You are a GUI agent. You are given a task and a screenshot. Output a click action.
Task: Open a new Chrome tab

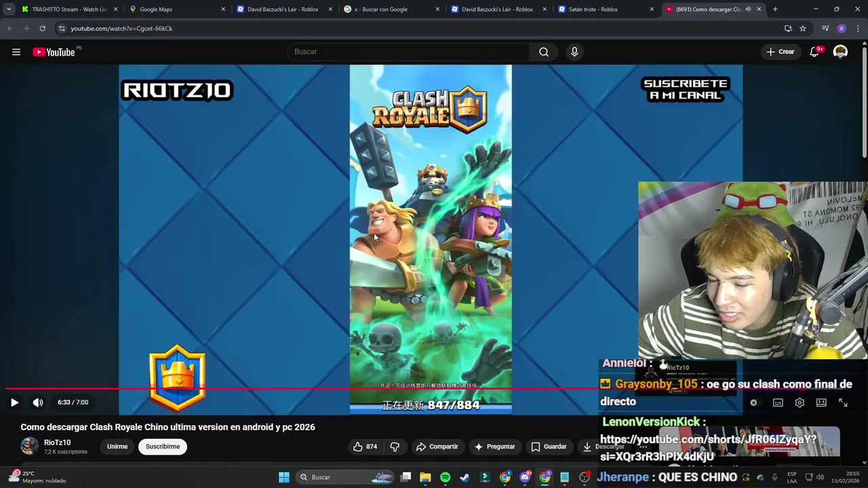click(x=775, y=9)
